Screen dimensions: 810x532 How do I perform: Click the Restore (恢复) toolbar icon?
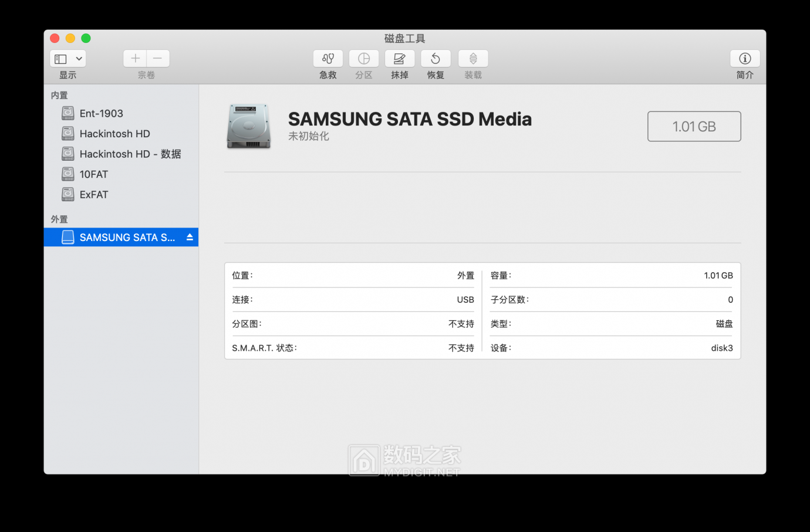pos(436,59)
